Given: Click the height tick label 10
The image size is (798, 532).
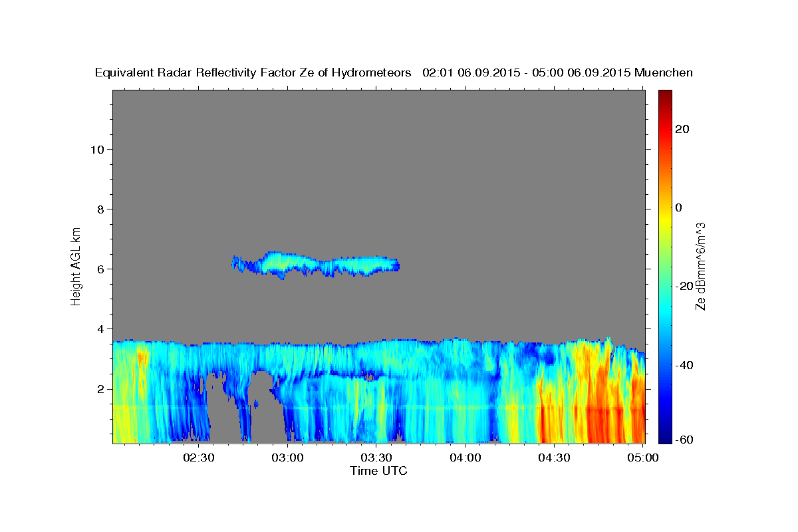Looking at the screenshot, I should 96,149.
